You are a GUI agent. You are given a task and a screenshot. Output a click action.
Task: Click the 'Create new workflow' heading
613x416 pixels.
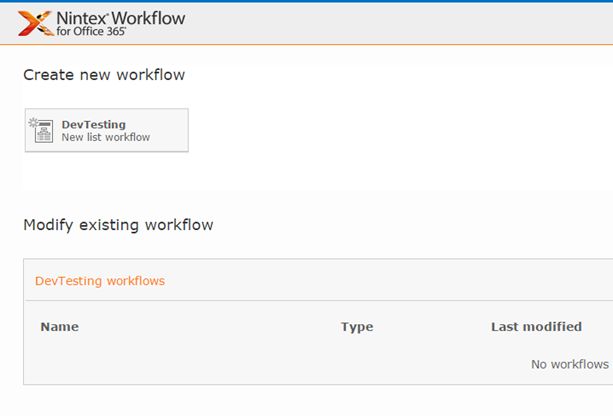[104, 75]
